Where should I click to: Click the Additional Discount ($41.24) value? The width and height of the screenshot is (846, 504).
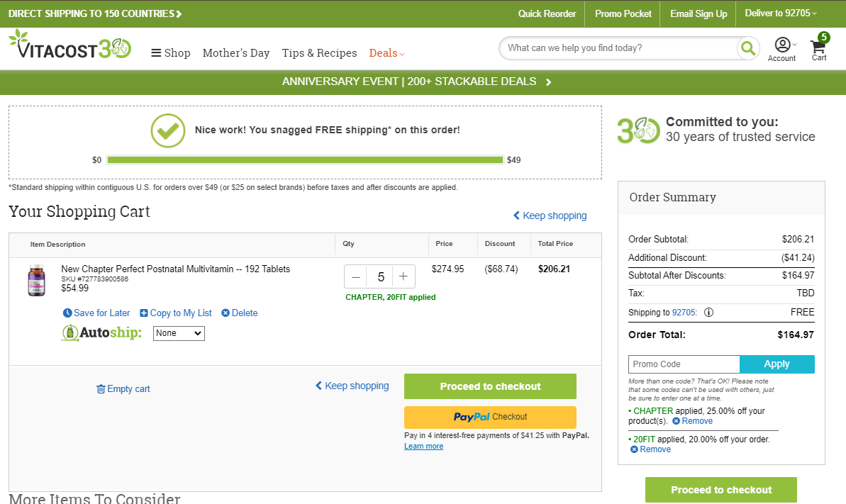click(798, 258)
